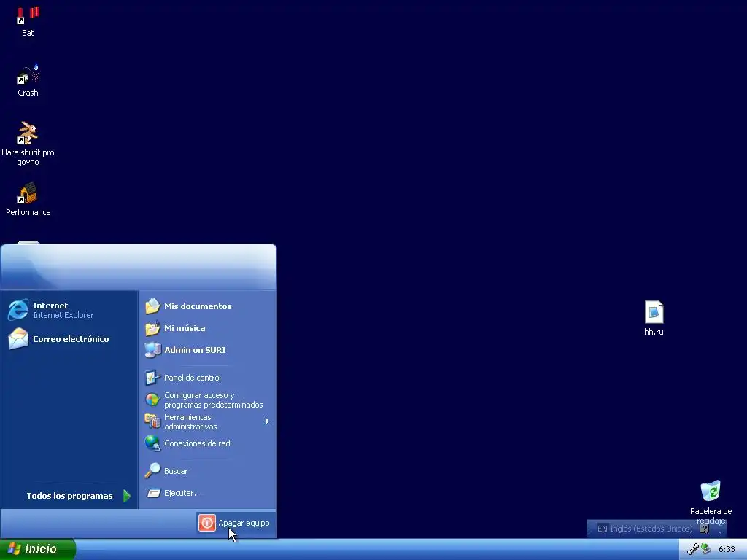Open Admin on SURI computer entry
Screen dimensions: 747x560
point(208,350)
